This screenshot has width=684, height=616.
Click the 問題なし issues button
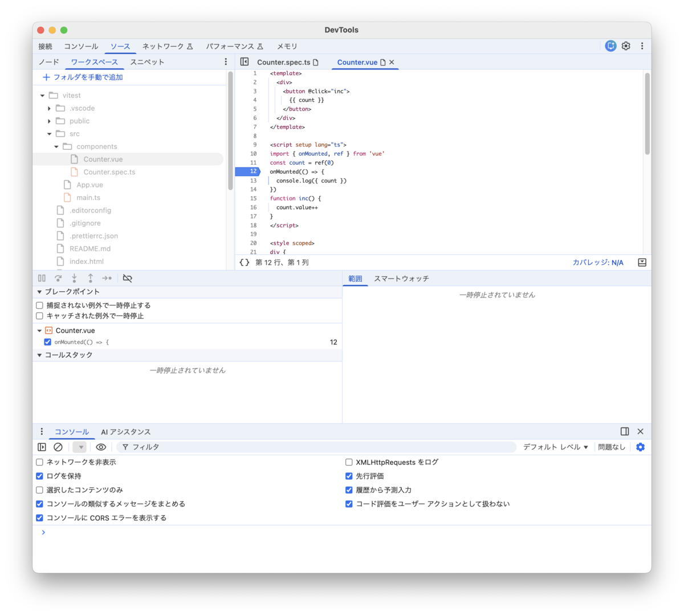coord(612,447)
